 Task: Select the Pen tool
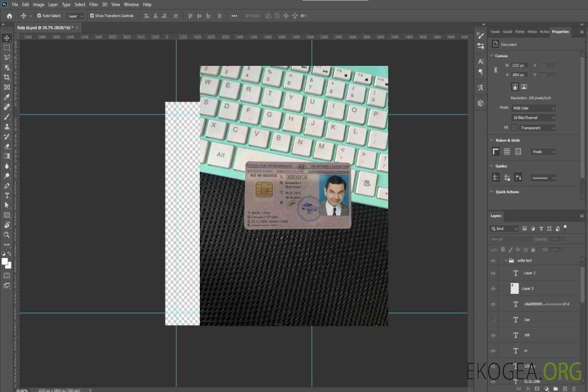(7, 186)
